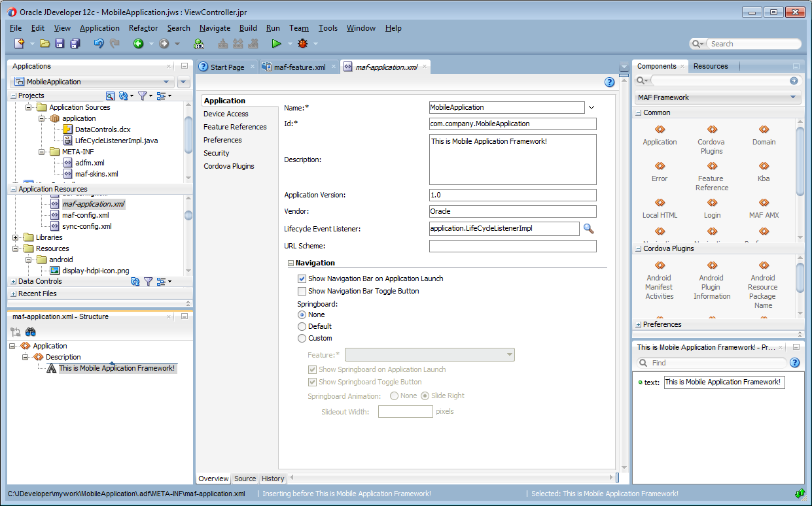The image size is (812, 506).
Task: Select the Preferences category in editor
Action: (x=222, y=140)
